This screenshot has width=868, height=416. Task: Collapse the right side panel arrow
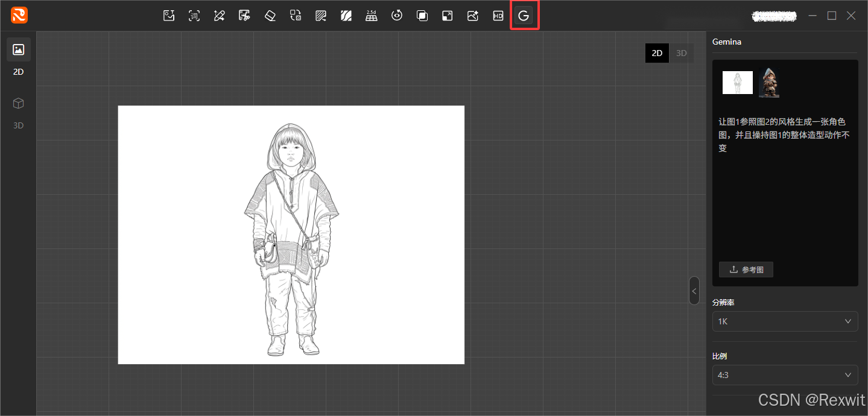694,291
